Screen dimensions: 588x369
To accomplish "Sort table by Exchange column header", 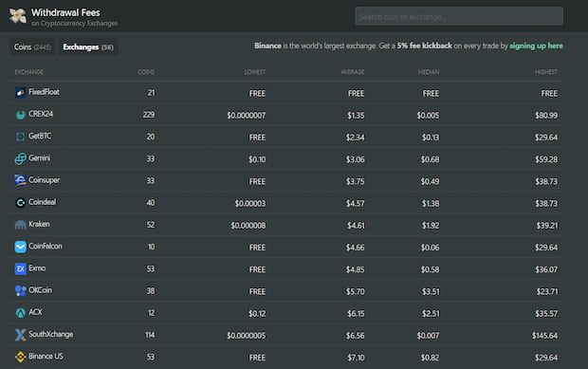I will (x=29, y=72).
